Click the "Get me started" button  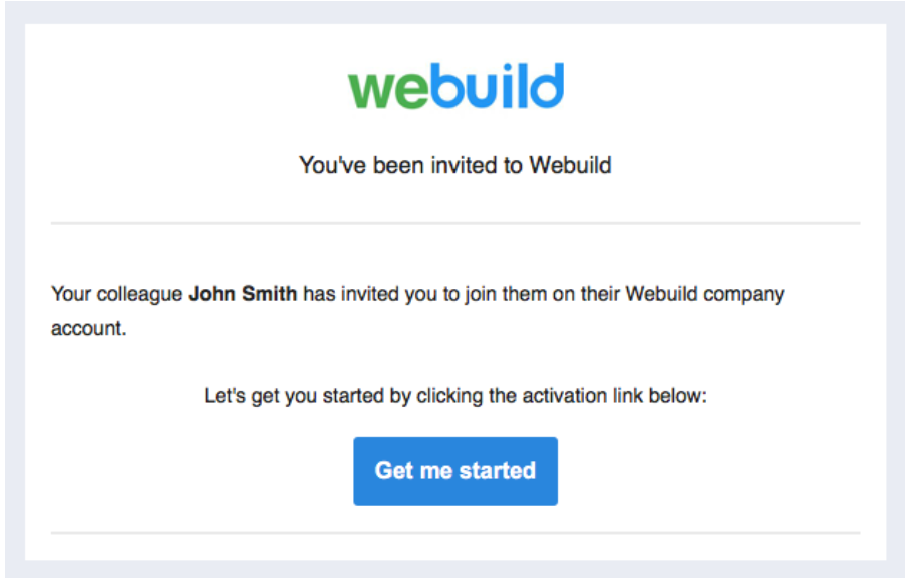pyautogui.click(x=456, y=471)
